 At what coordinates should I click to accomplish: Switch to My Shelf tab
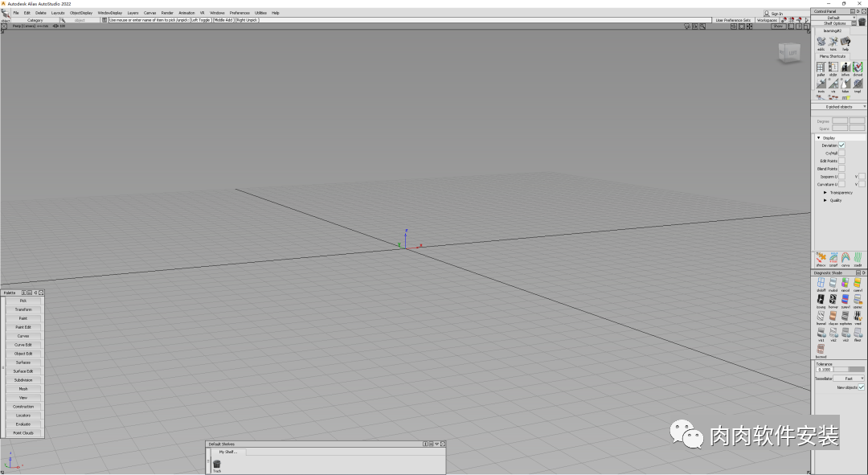click(228, 452)
